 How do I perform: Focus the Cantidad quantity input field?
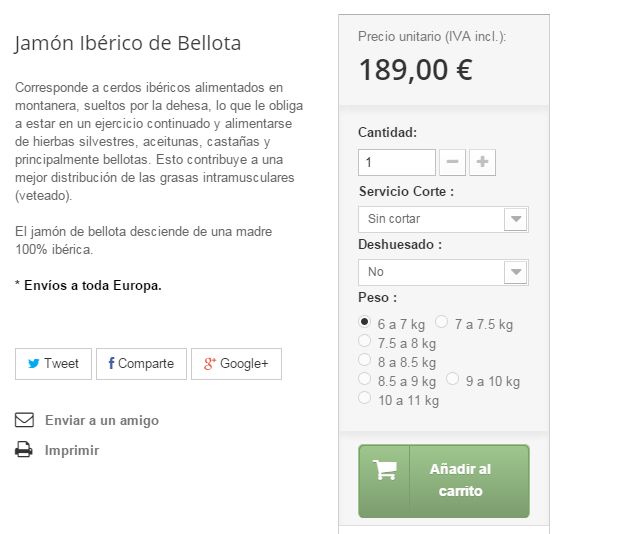tap(397, 162)
